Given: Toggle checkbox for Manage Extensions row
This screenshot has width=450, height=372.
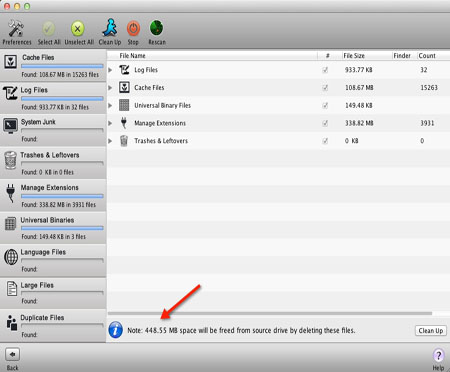Looking at the screenshot, I should click(x=325, y=123).
